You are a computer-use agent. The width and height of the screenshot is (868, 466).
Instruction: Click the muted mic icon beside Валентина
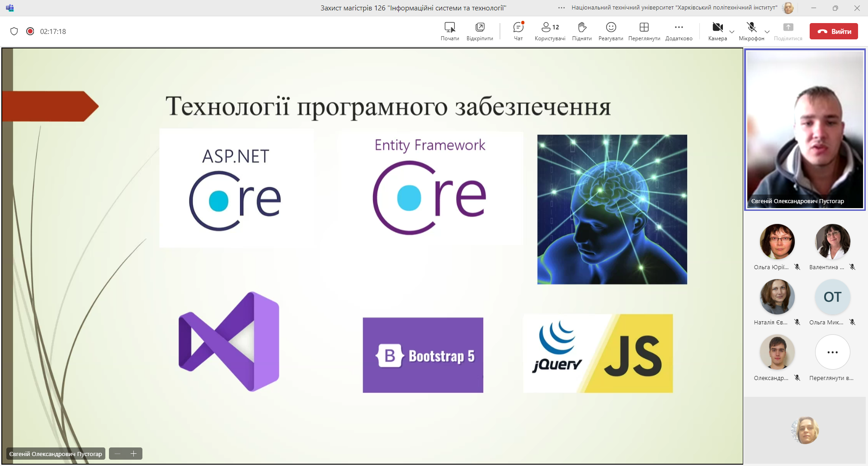pos(852,267)
